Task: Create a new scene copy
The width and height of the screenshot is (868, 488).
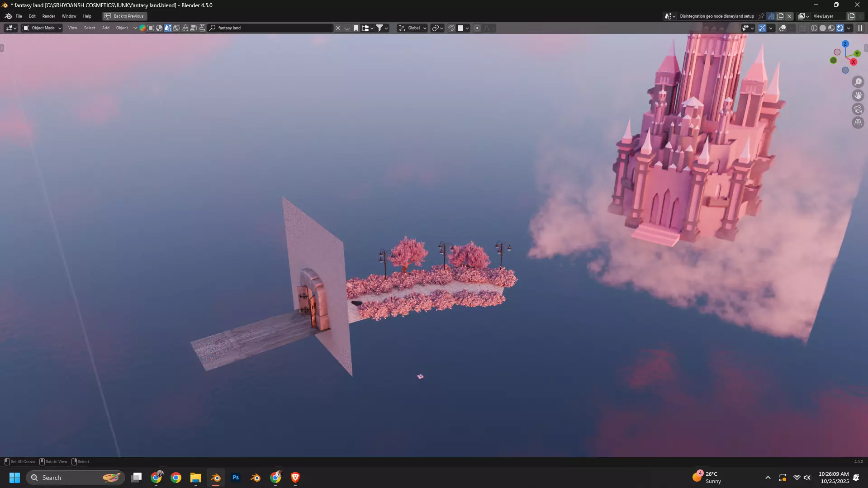Action: click(780, 16)
